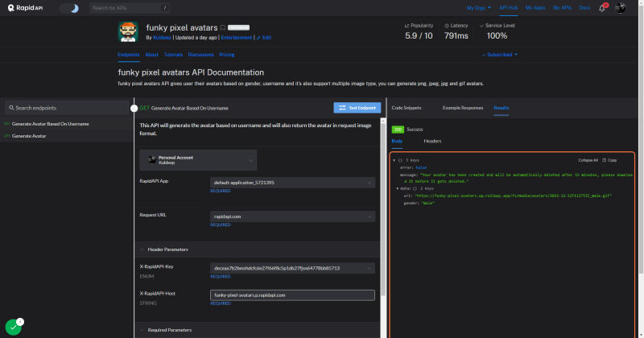Bookmark the funky pixel avatars API

pos(223,28)
